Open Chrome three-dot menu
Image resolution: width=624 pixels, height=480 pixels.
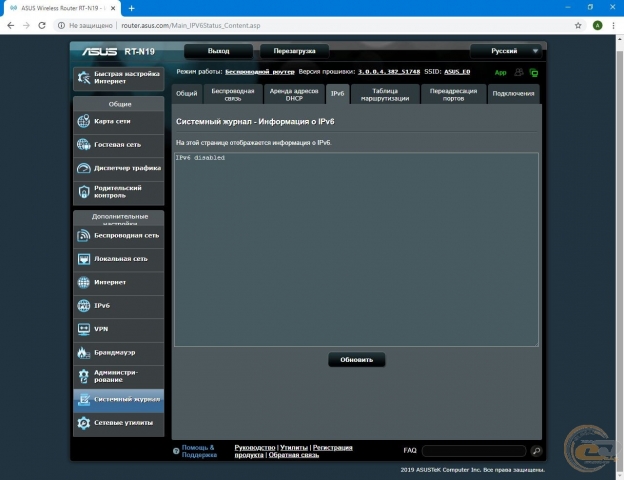613,25
